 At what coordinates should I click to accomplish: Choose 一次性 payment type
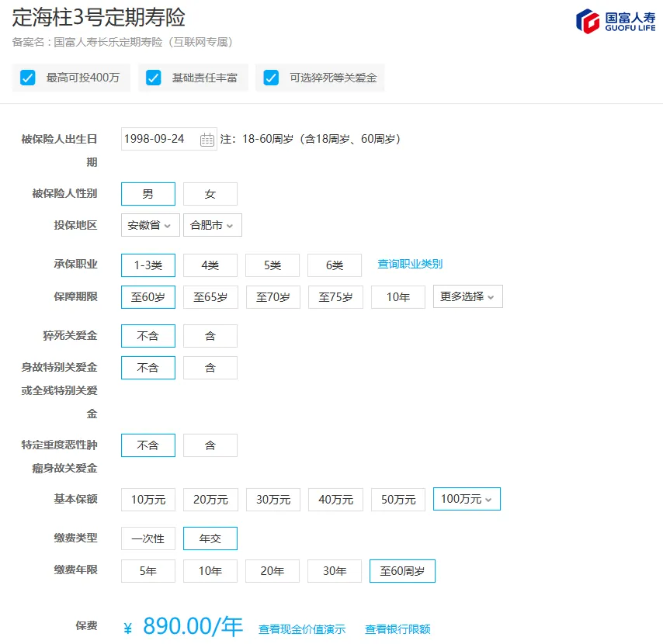[148, 538]
